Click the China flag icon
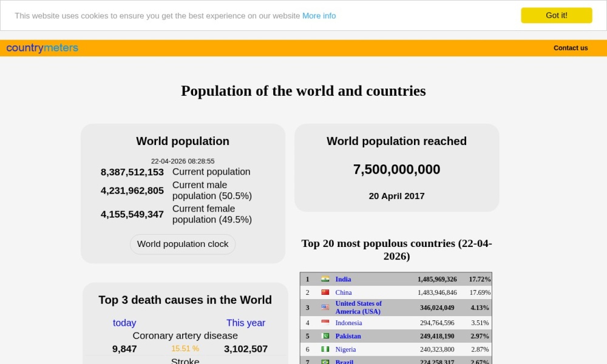Image resolution: width=607 pixels, height=364 pixels. [325, 292]
